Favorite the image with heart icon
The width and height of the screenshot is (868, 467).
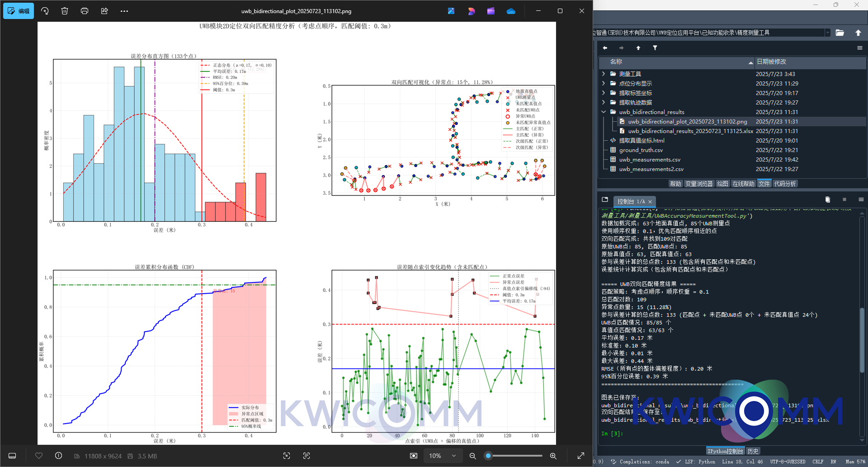[x=39, y=456]
